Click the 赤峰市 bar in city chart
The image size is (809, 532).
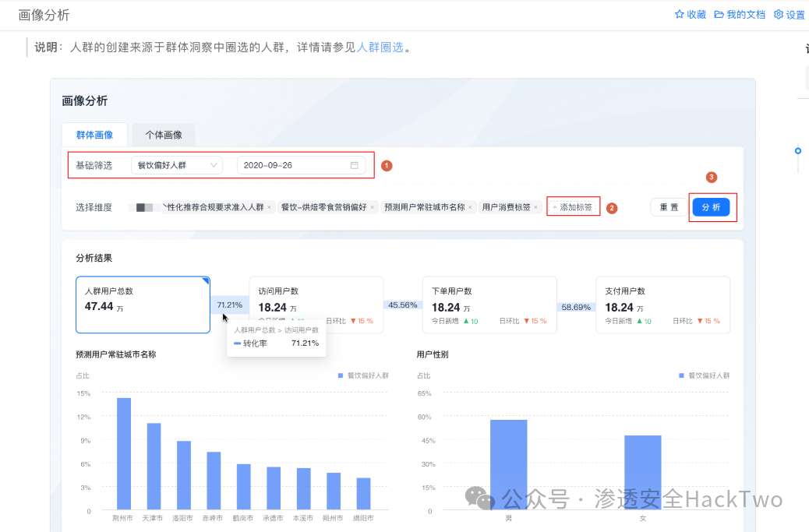point(214,481)
